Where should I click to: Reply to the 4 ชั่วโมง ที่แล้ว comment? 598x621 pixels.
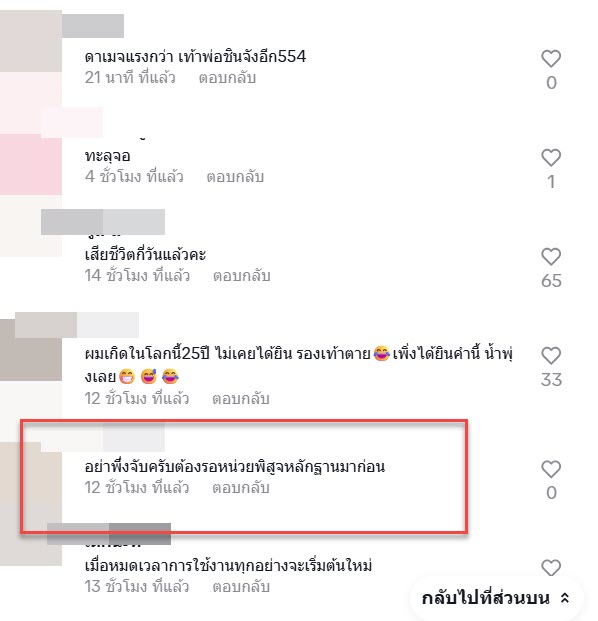click(235, 177)
